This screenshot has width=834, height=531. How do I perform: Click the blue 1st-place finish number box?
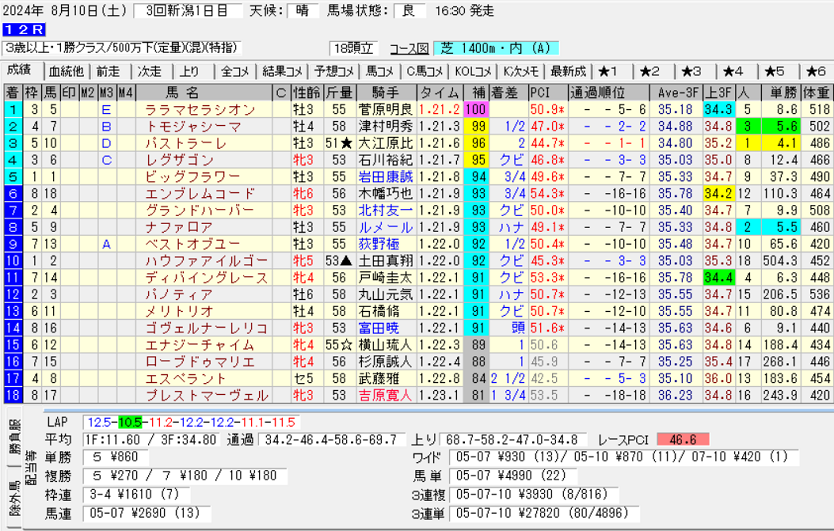[12, 109]
